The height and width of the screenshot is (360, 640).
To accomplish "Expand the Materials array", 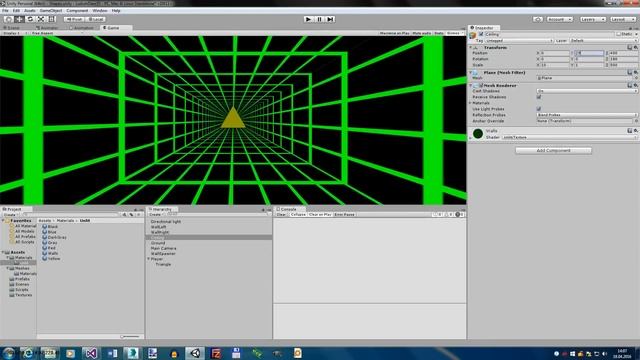I will click(471, 103).
